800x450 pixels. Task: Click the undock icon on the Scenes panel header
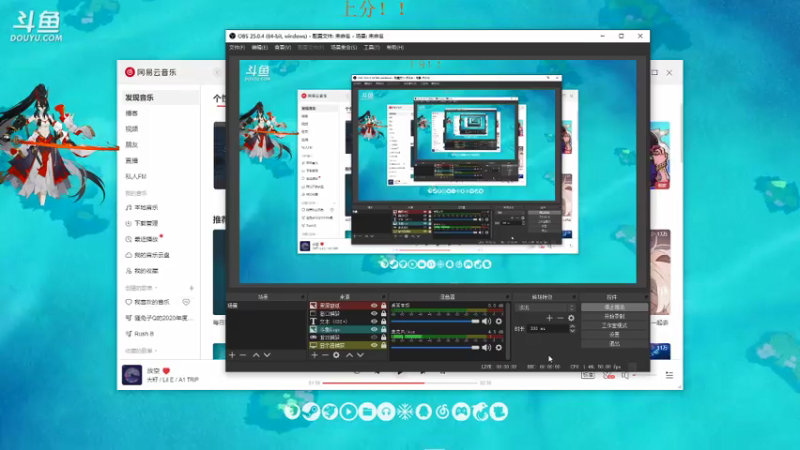pyautogui.click(x=303, y=297)
